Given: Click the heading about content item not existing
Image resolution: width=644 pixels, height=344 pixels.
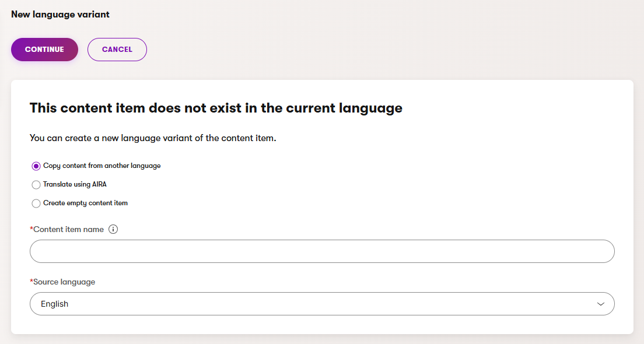Looking at the screenshot, I should point(216,108).
